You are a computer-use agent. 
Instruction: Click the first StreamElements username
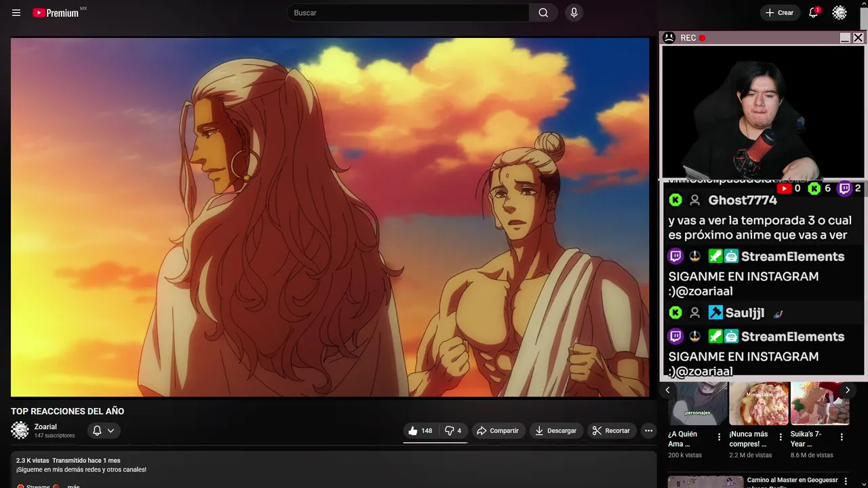[793, 256]
